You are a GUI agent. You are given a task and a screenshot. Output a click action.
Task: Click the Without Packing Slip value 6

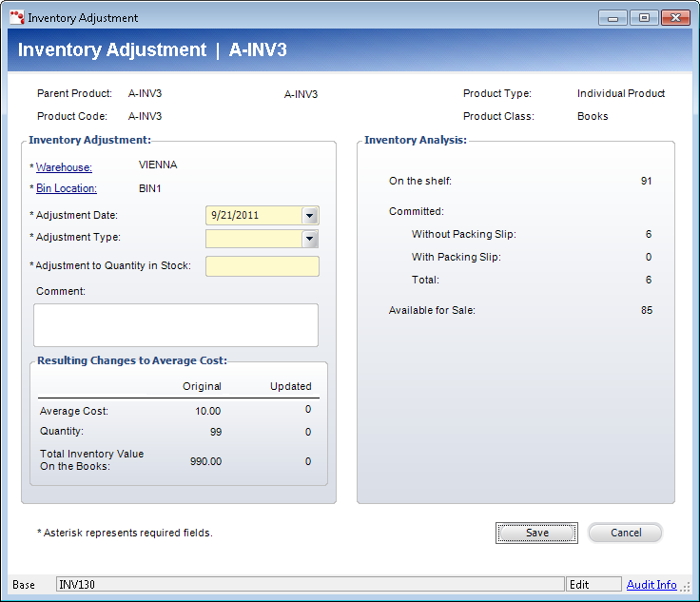(649, 234)
